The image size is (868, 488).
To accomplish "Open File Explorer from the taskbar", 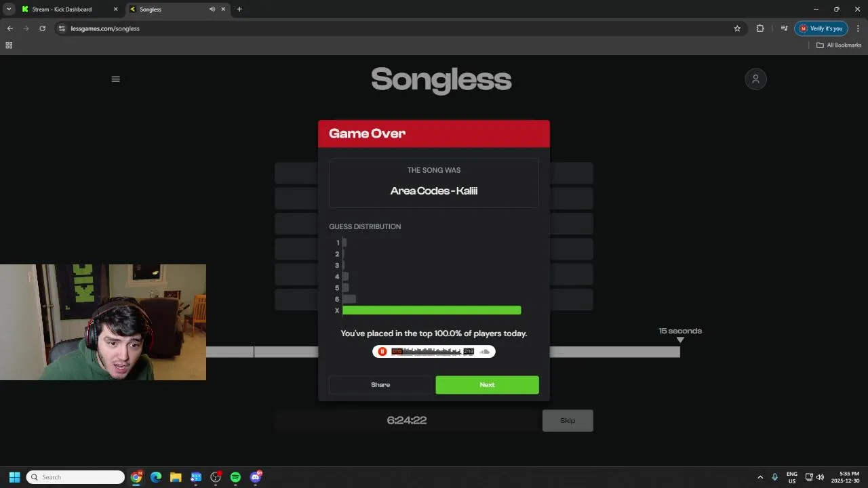I will pyautogui.click(x=176, y=477).
